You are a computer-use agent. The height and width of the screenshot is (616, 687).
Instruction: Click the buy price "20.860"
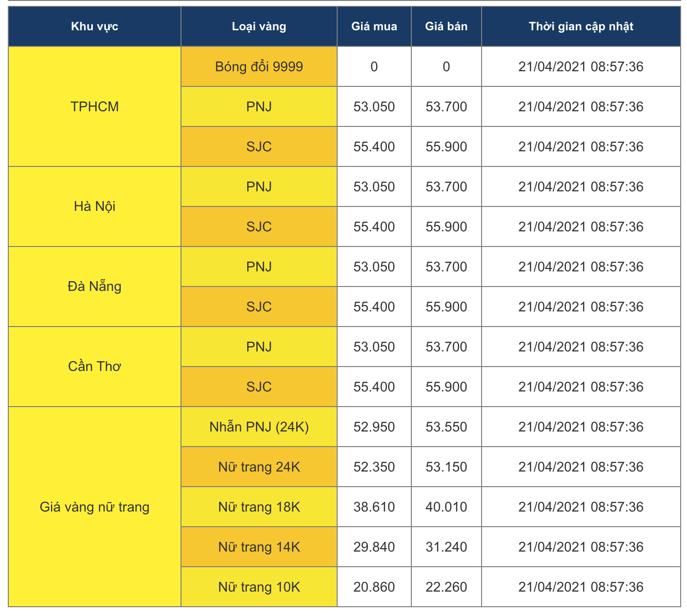pos(374,587)
